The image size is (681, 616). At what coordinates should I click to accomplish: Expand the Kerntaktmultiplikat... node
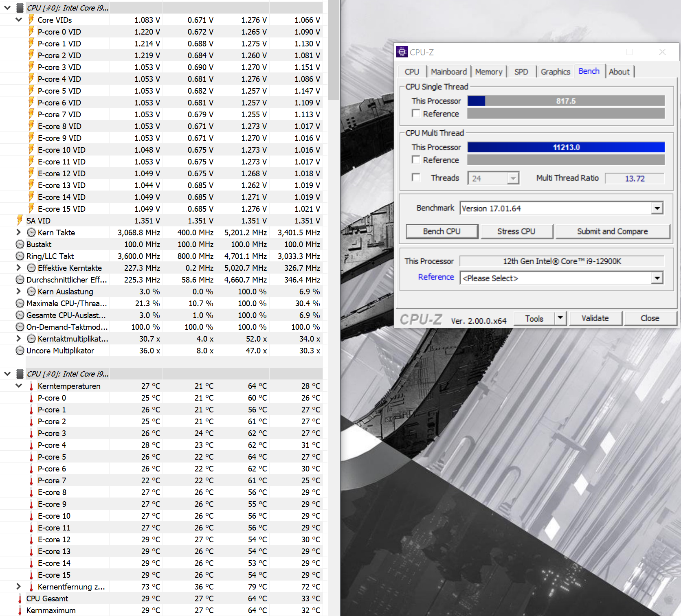tap(18, 338)
